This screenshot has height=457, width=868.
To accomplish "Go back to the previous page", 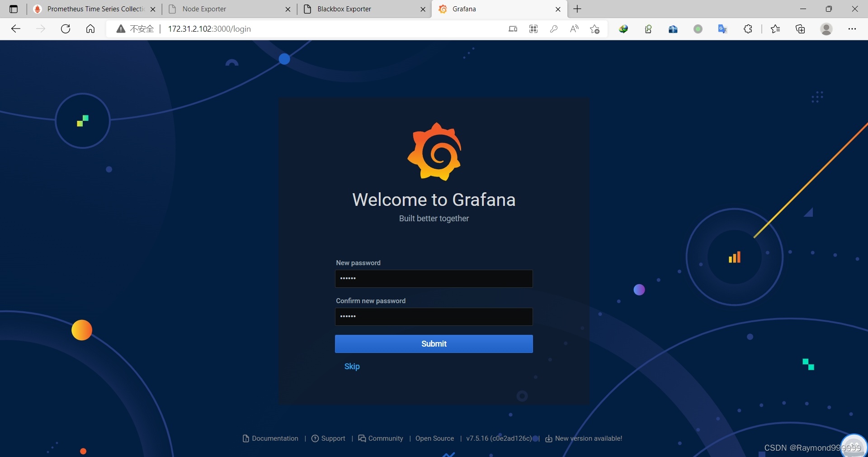I will pos(16,29).
